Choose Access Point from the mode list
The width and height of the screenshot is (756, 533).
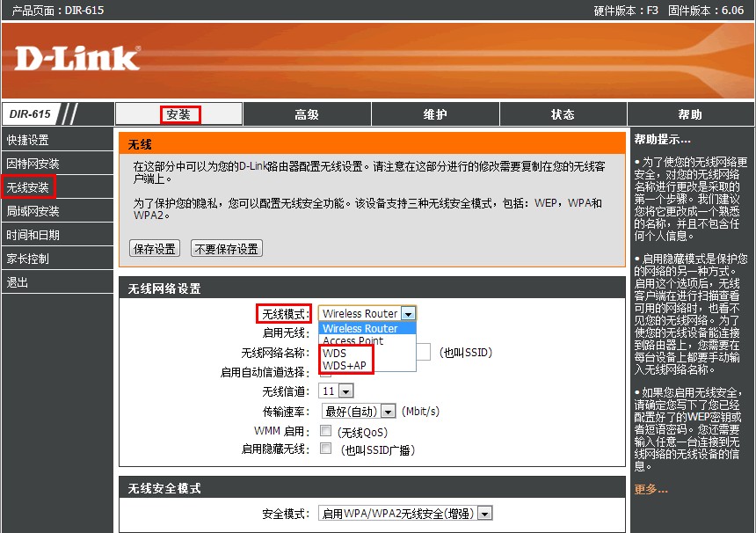coord(367,340)
